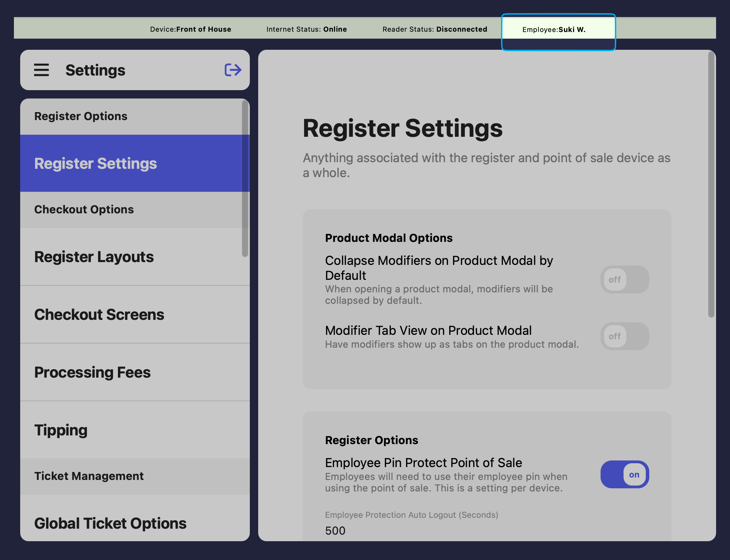
Task: Click the Checkout Options section header
Action: [84, 210]
